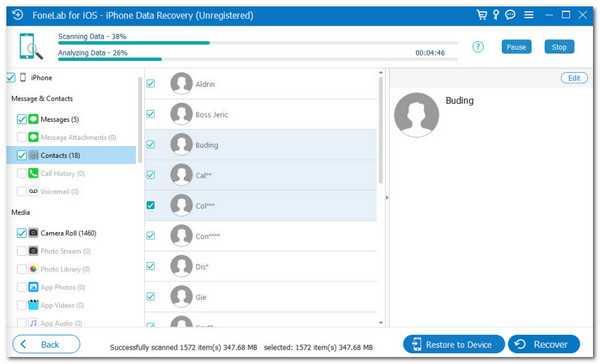Select Photo Library (0) category
The width and height of the screenshot is (600, 364).
pos(65,269)
